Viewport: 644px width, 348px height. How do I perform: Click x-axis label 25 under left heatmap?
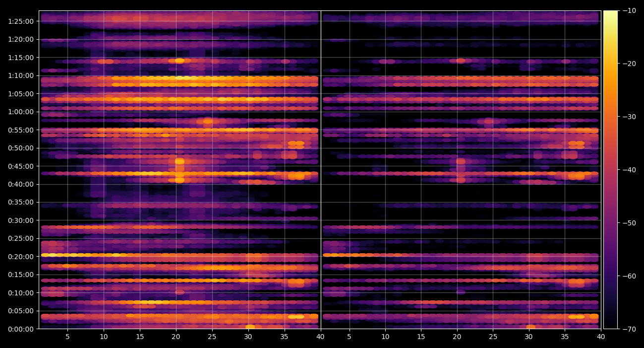212,337
